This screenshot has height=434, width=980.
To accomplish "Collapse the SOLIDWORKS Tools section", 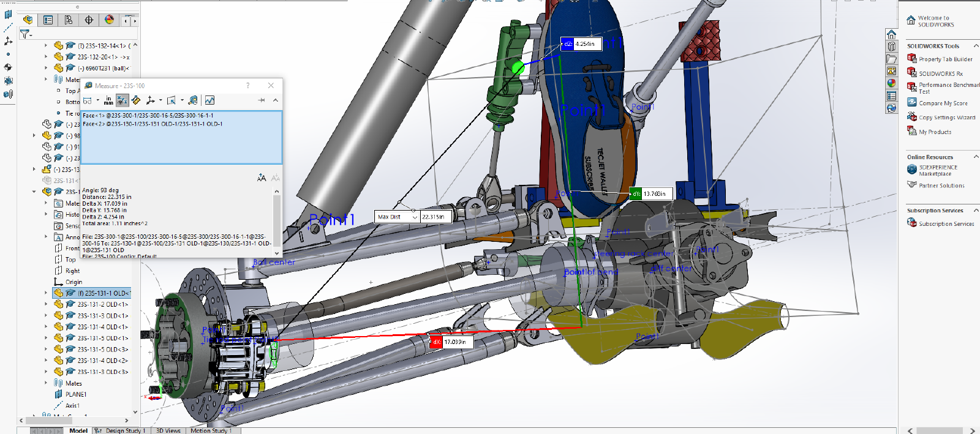I will 976,46.
